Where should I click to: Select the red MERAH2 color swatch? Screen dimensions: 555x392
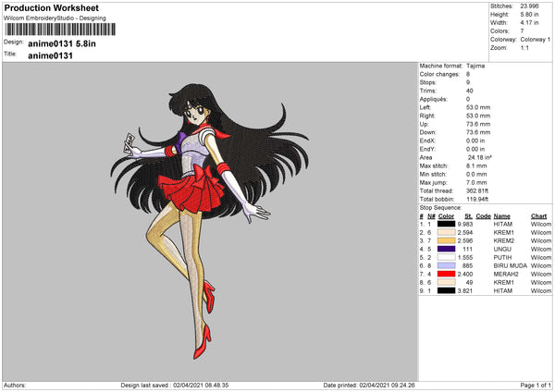446,274
